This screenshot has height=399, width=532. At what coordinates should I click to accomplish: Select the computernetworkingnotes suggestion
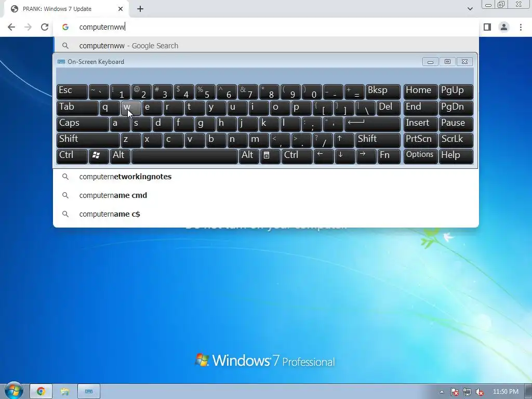(x=265, y=177)
